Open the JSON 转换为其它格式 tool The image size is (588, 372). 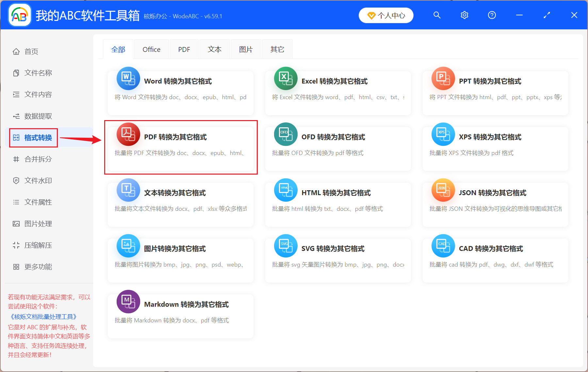495,205
